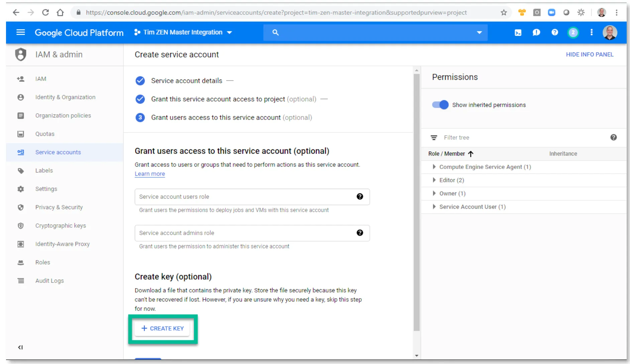Image resolution: width=630 pixels, height=364 pixels.
Task: Click the Service account admins role field
Action: click(252, 233)
